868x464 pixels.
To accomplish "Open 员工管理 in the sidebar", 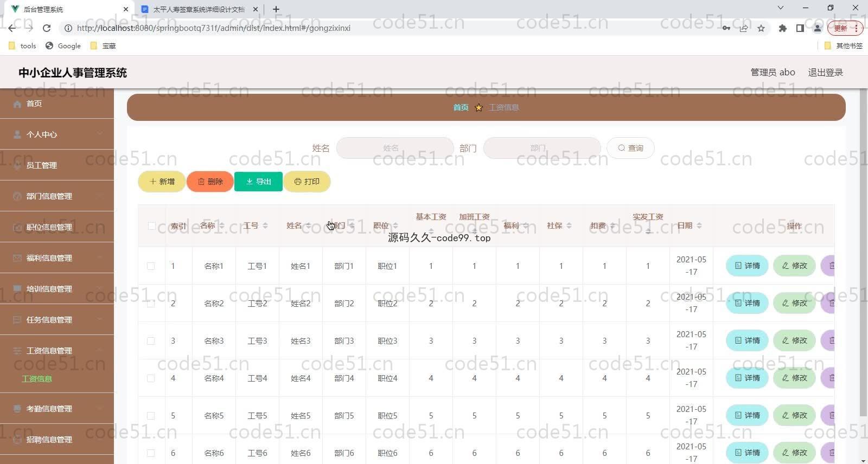I will [x=57, y=165].
